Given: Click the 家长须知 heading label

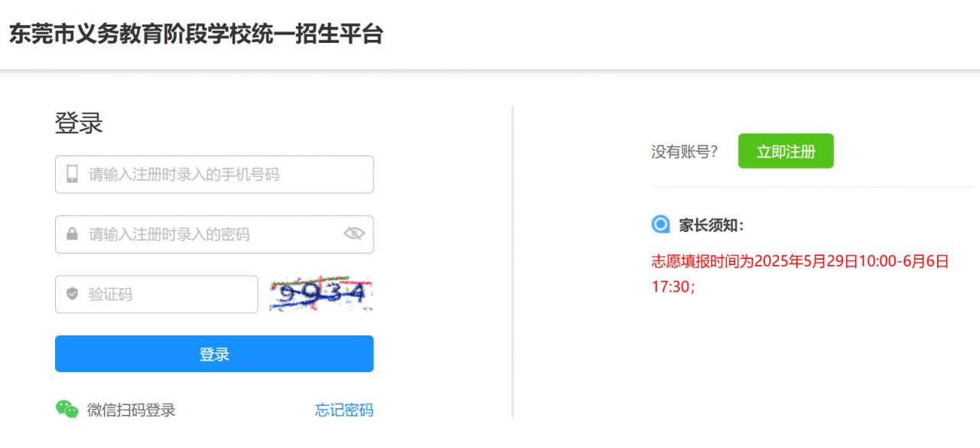Looking at the screenshot, I should pos(711,225).
